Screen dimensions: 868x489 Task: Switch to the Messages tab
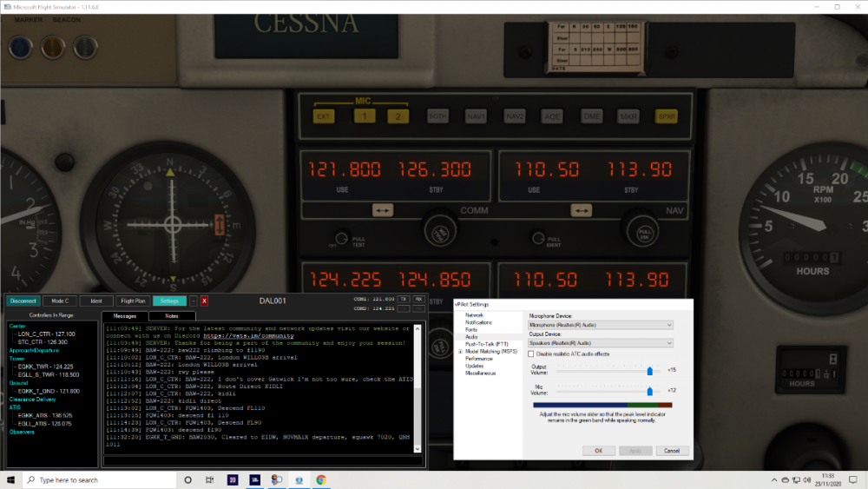click(124, 315)
